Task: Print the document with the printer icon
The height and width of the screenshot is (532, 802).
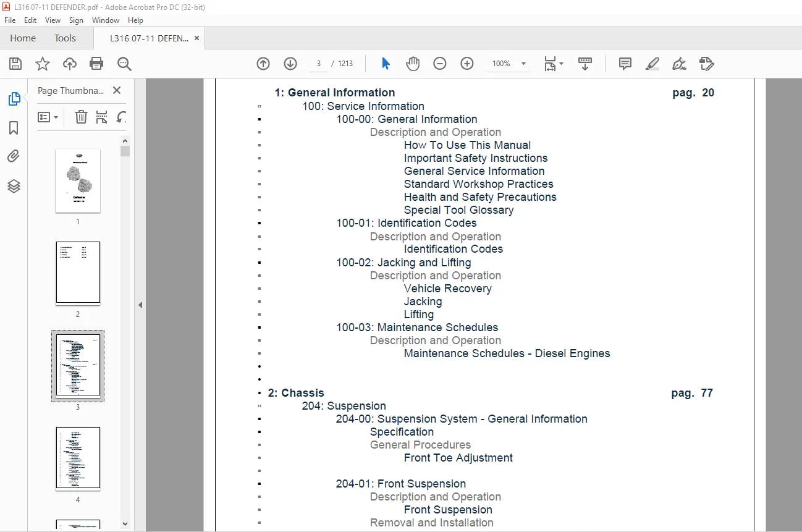Action: pos(96,64)
